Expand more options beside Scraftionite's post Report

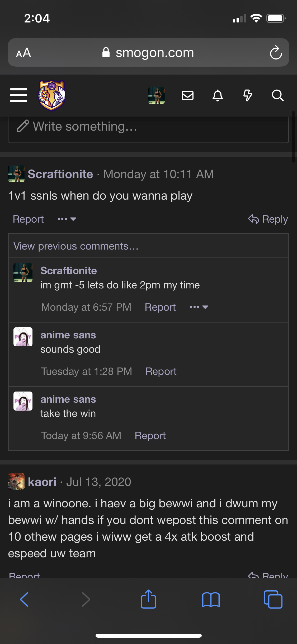(x=67, y=219)
